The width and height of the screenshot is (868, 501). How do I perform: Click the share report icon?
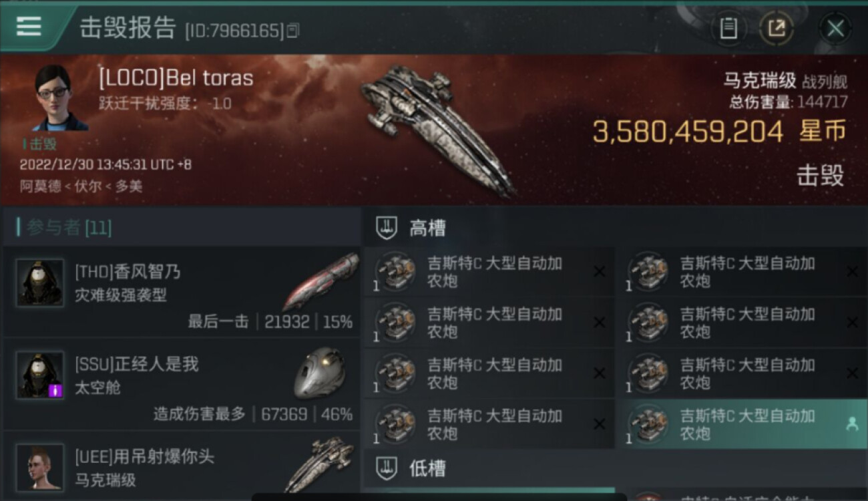pos(776,28)
